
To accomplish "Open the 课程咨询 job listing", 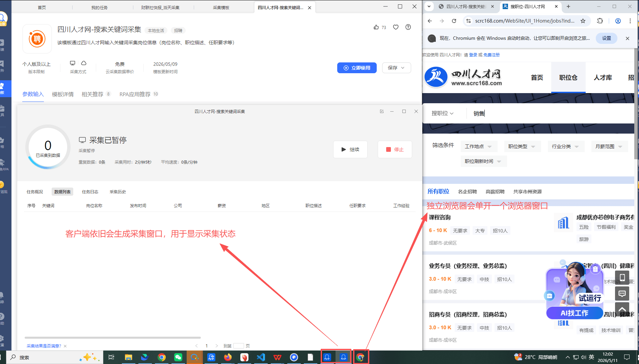I will [x=440, y=217].
